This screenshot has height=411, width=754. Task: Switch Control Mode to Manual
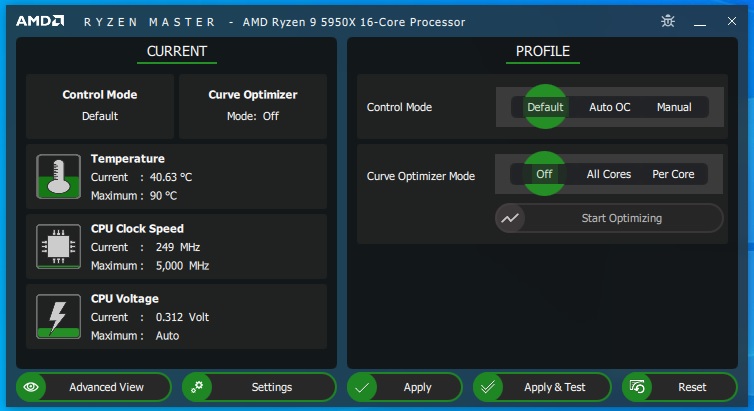673,107
